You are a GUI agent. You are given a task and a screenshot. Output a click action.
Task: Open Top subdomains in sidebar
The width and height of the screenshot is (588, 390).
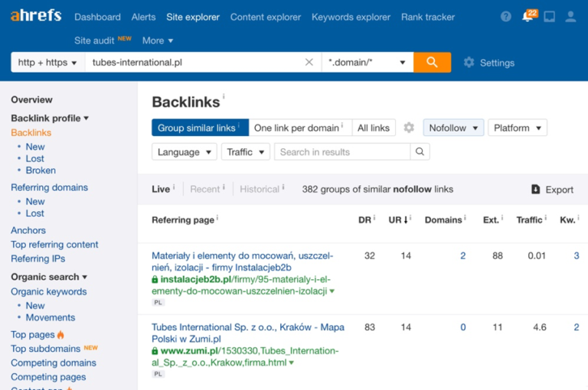[x=45, y=349]
